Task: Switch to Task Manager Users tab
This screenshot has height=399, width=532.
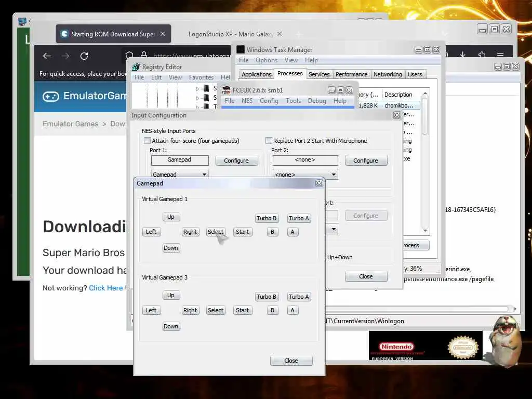Action: (x=415, y=74)
